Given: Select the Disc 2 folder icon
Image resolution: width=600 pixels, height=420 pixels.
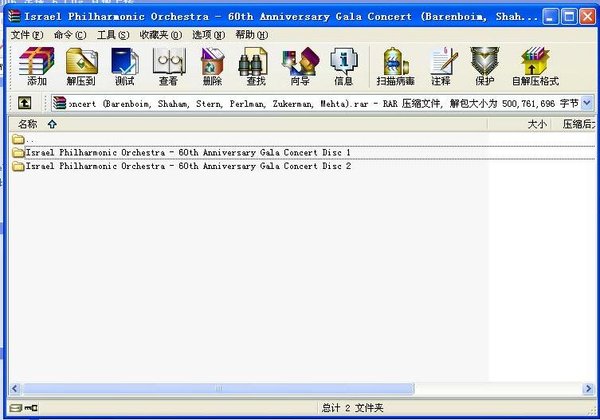Looking at the screenshot, I should (x=18, y=166).
